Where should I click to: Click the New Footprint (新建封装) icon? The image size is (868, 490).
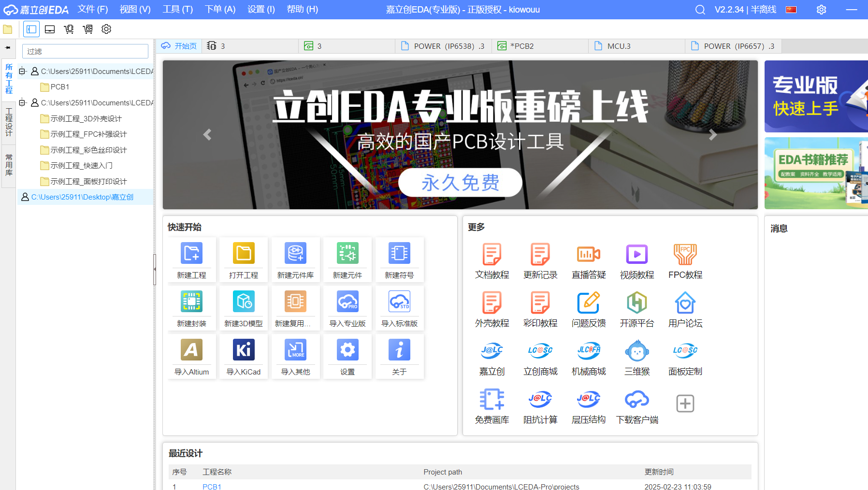(191, 302)
